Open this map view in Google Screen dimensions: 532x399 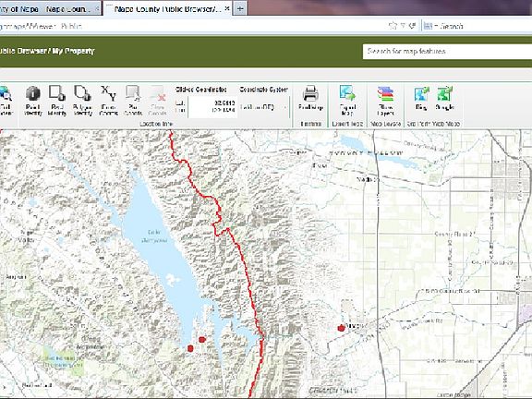(445, 98)
